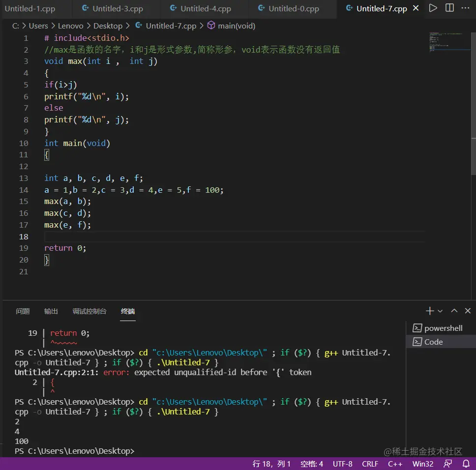Click the feedback icon in status bar
Screen dimensions: 476x470
(x=447, y=464)
